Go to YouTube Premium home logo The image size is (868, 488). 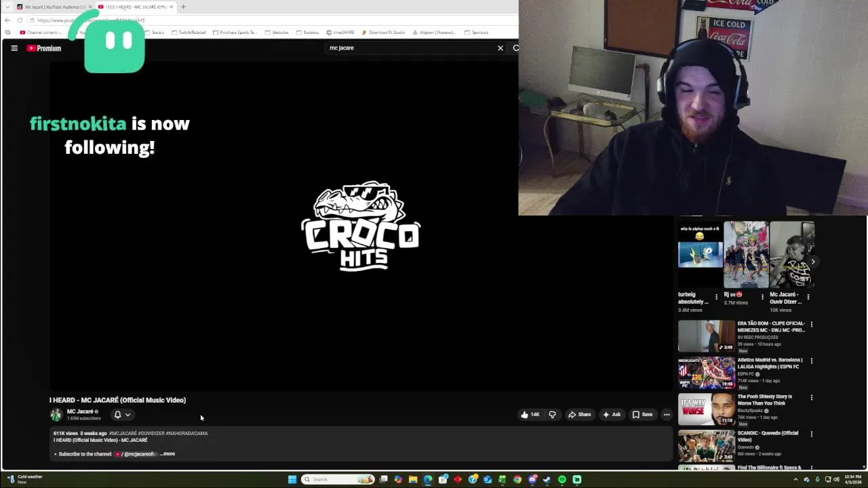(44, 48)
